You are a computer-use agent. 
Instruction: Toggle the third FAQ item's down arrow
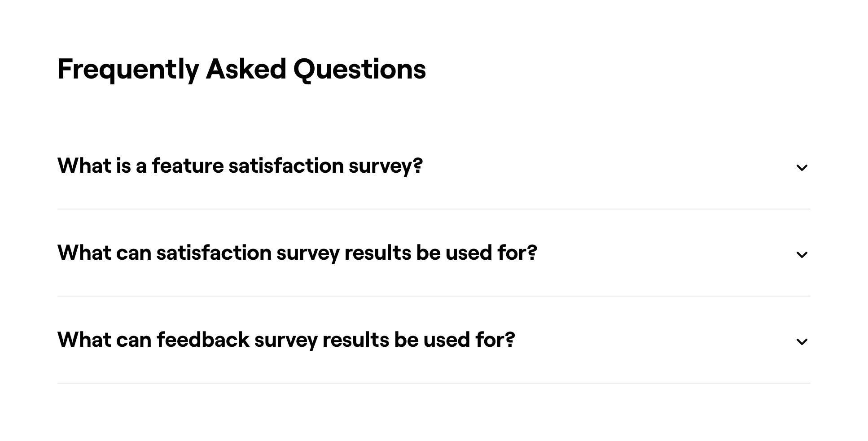802,341
